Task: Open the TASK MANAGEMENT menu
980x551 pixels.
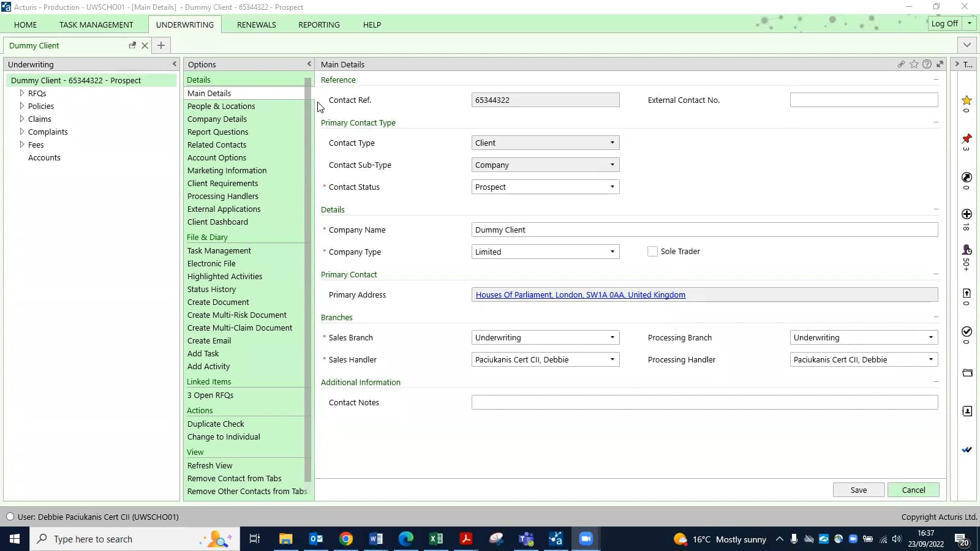Action: [x=96, y=24]
